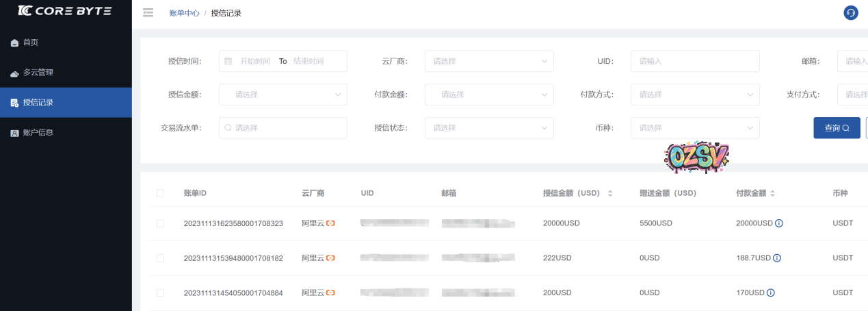The image size is (868, 311).
Task: Toggle the select-all checkbox in table header
Action: [160, 194]
